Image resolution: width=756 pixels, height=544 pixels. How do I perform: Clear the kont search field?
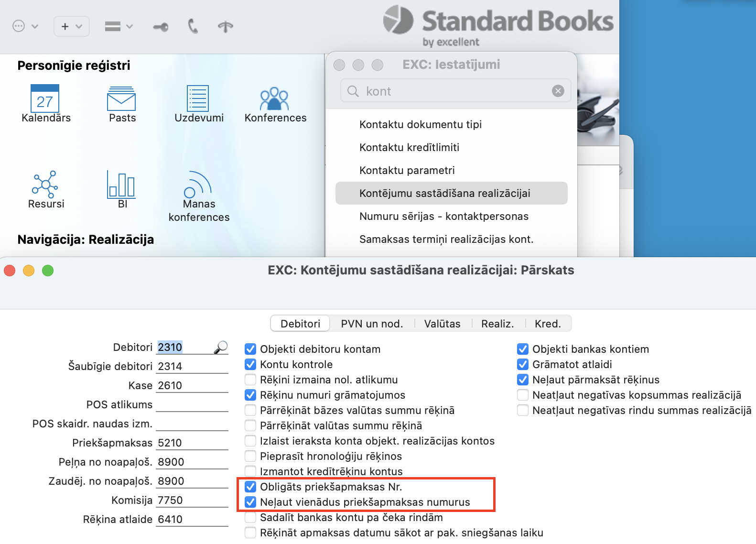tap(558, 91)
